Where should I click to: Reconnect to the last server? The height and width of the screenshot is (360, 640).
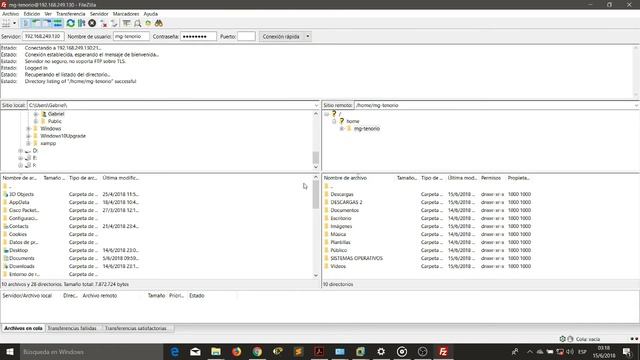[114, 23]
